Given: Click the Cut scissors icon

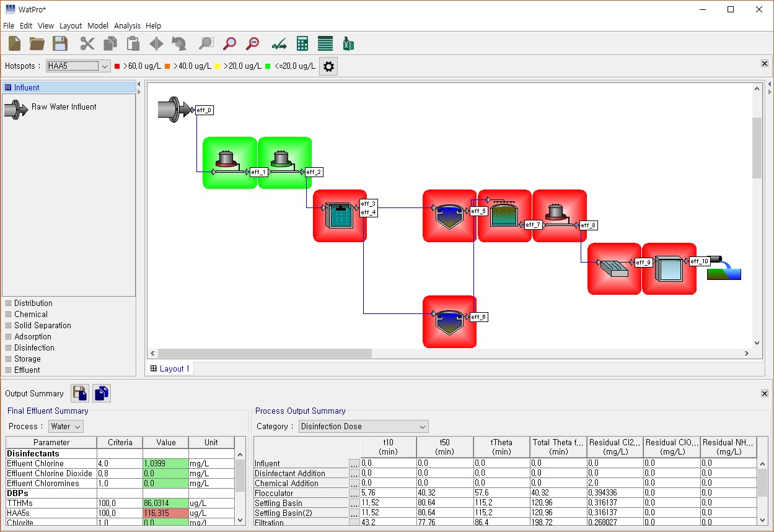Looking at the screenshot, I should pos(87,43).
